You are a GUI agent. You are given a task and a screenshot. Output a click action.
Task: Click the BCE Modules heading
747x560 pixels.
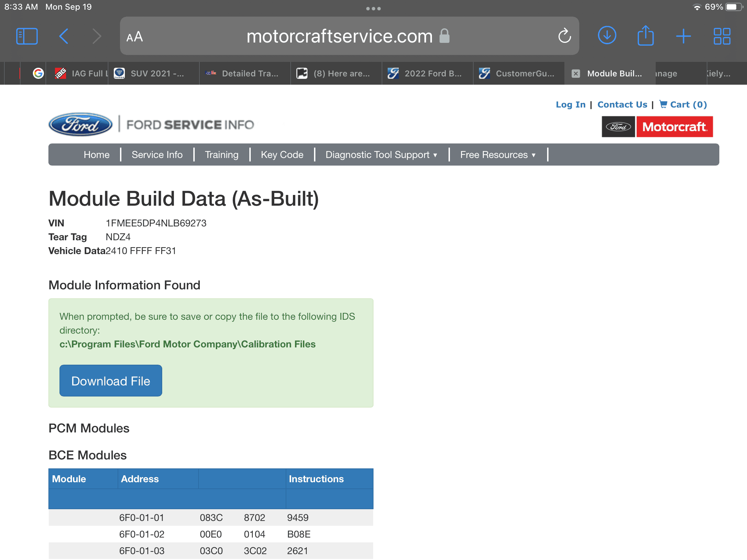click(87, 455)
